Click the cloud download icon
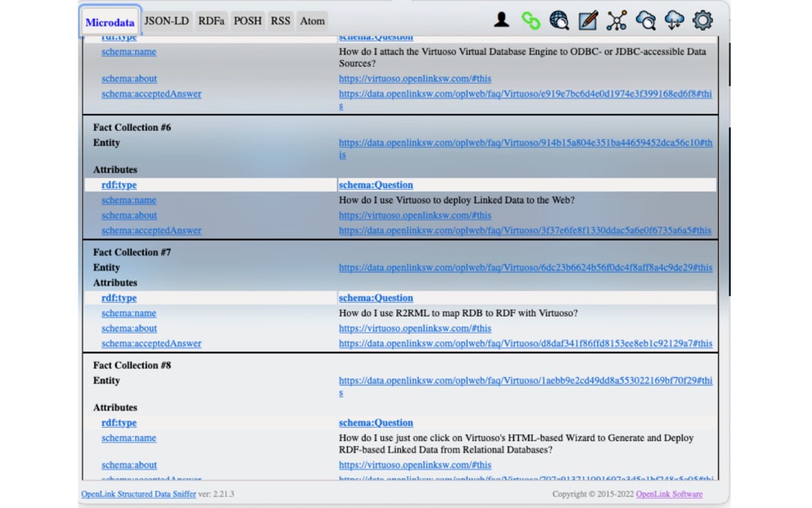The width and height of the screenshot is (812, 508). pos(674,21)
